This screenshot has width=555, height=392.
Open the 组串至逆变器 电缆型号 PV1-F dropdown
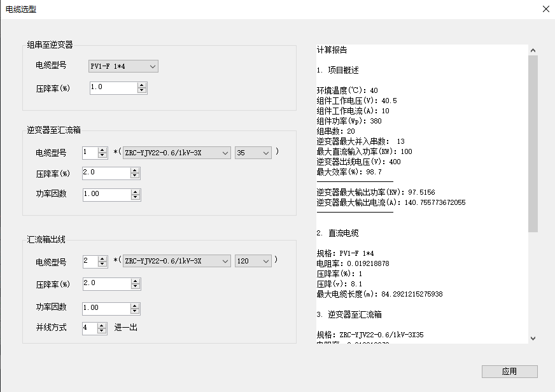pyautogui.click(x=123, y=66)
